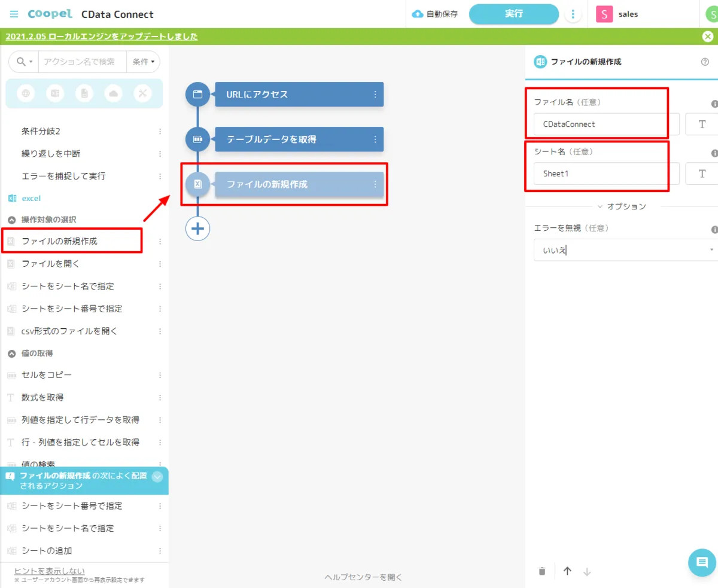718x588 pixels.
Task: Select the Excel category icon
Action: [x=55, y=93]
